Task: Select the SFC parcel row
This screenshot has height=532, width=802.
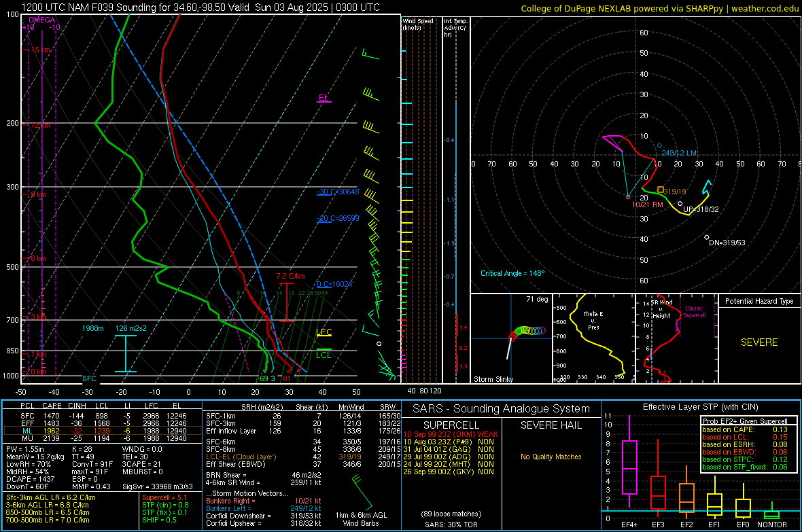Action: 103,416
